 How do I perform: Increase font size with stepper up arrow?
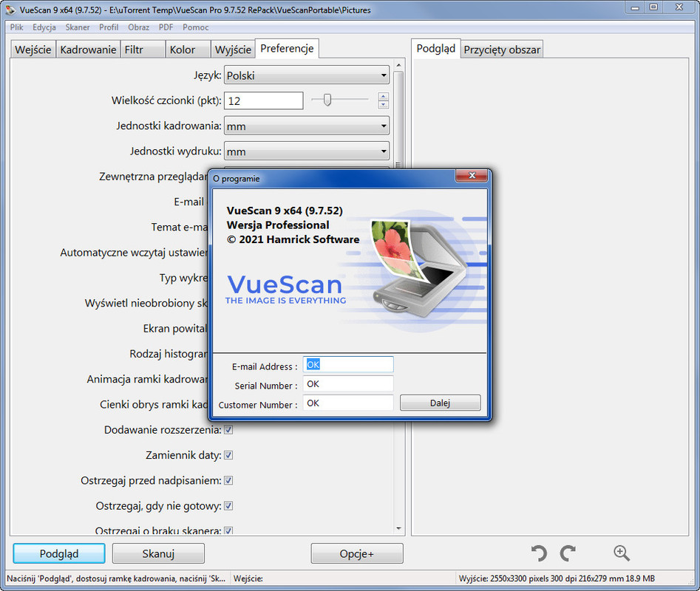[384, 96]
